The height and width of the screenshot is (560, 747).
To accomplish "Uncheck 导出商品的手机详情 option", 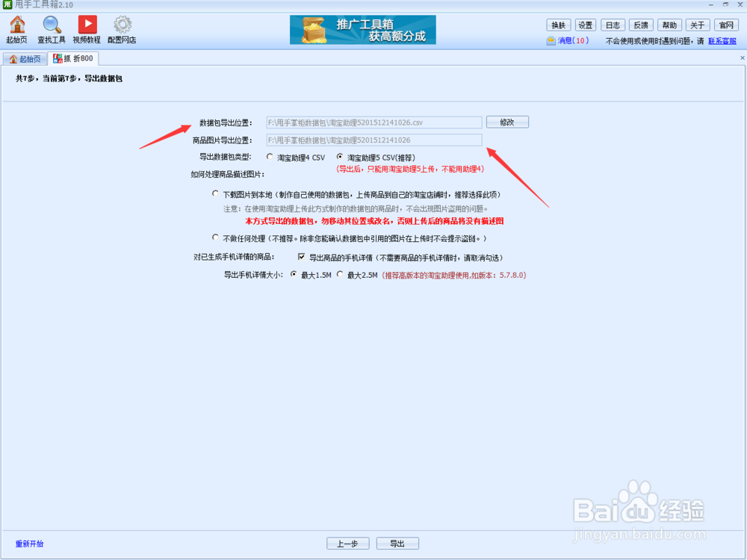I will (x=300, y=258).
